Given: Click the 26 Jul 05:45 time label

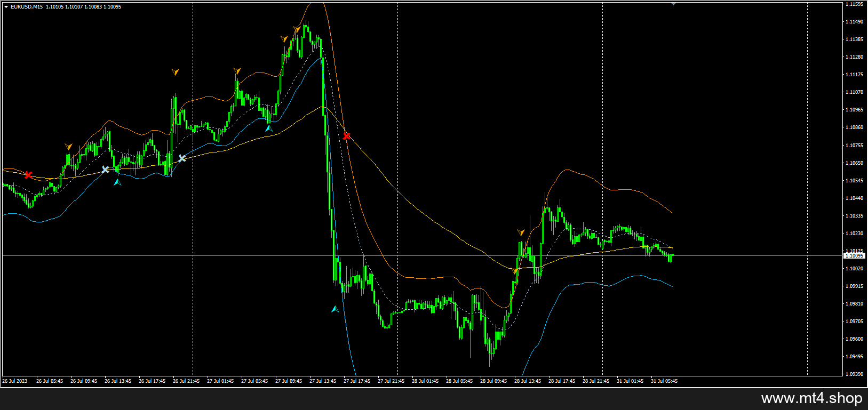Looking at the screenshot, I should pos(50,381).
